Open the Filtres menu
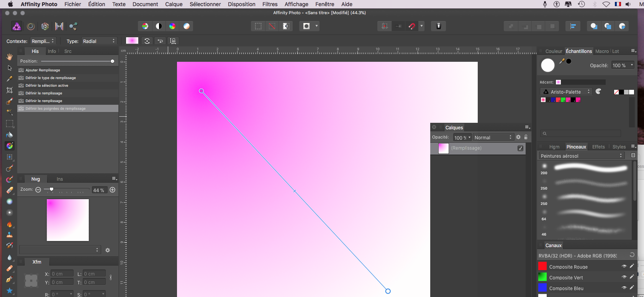644x297 pixels. pyautogui.click(x=270, y=4)
